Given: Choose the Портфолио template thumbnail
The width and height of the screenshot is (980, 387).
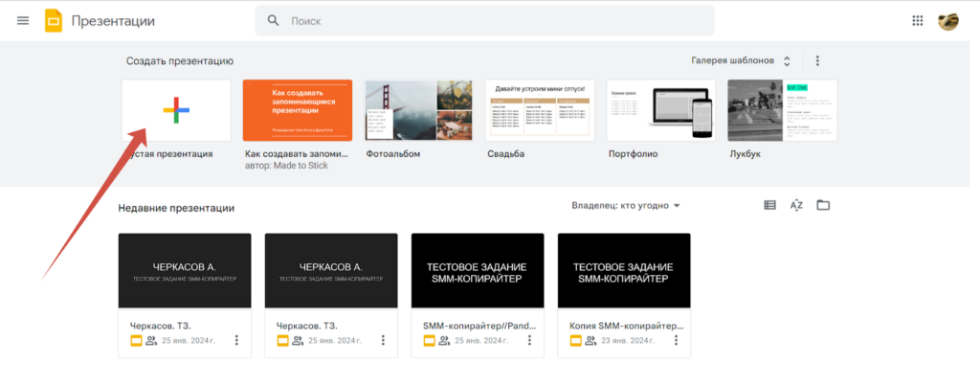Looking at the screenshot, I should [x=661, y=110].
